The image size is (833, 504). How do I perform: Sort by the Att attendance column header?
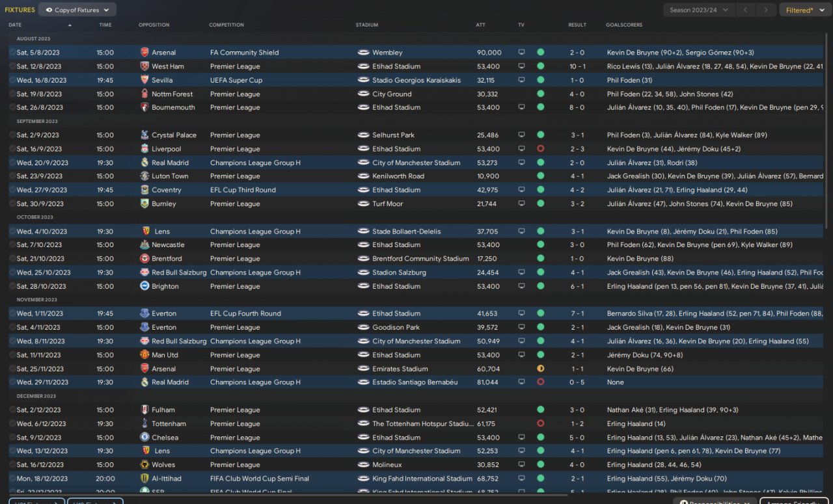click(x=480, y=25)
